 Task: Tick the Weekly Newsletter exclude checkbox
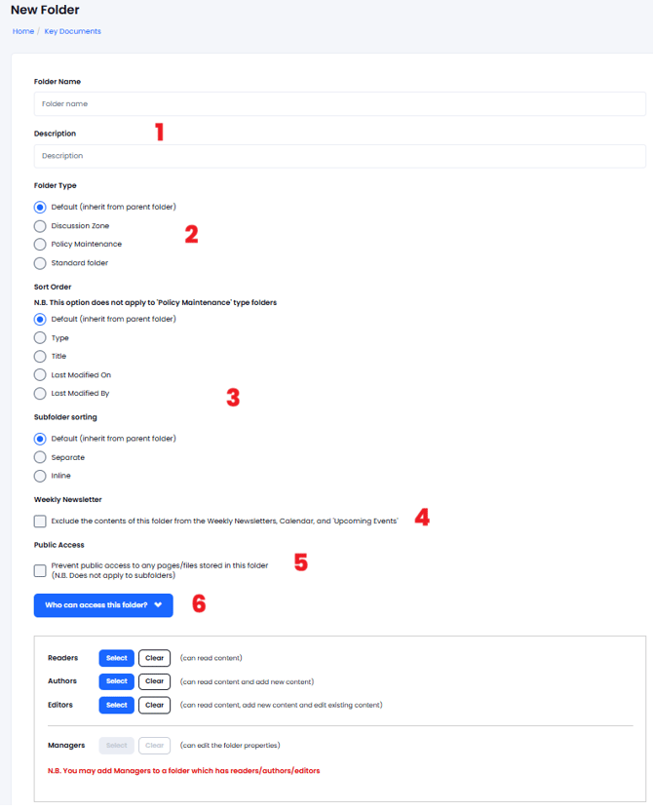pyautogui.click(x=40, y=521)
